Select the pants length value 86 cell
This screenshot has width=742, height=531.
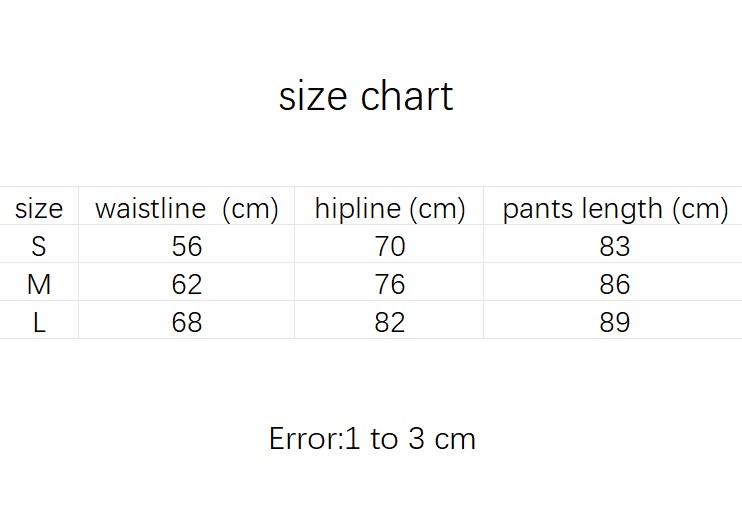(613, 282)
